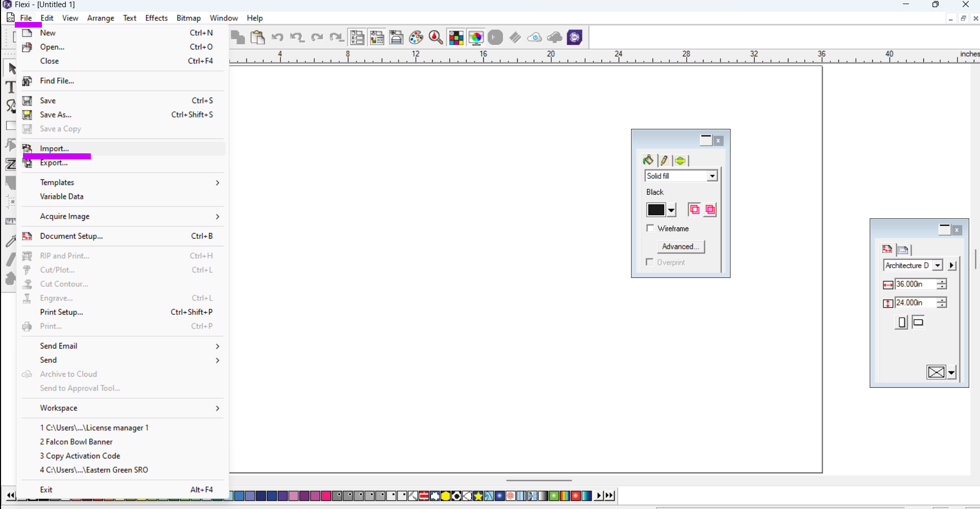
Task: Click the color wheel monitor icon
Action: [x=476, y=37]
